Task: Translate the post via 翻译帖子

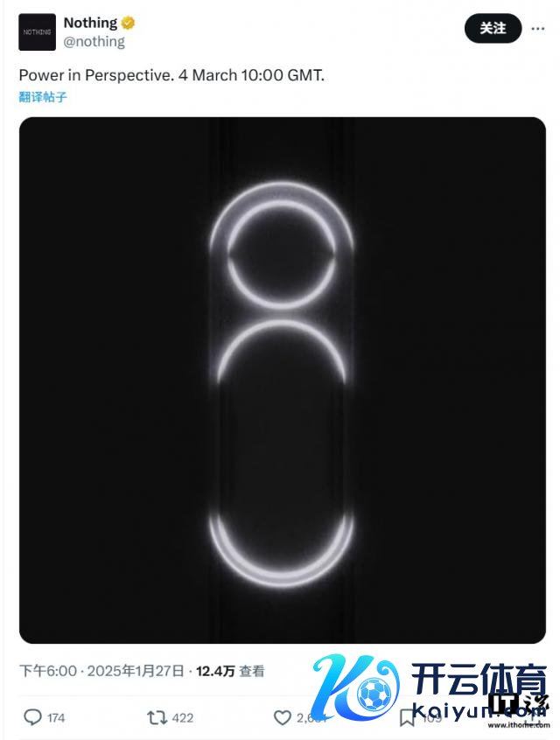Action: tap(43, 97)
